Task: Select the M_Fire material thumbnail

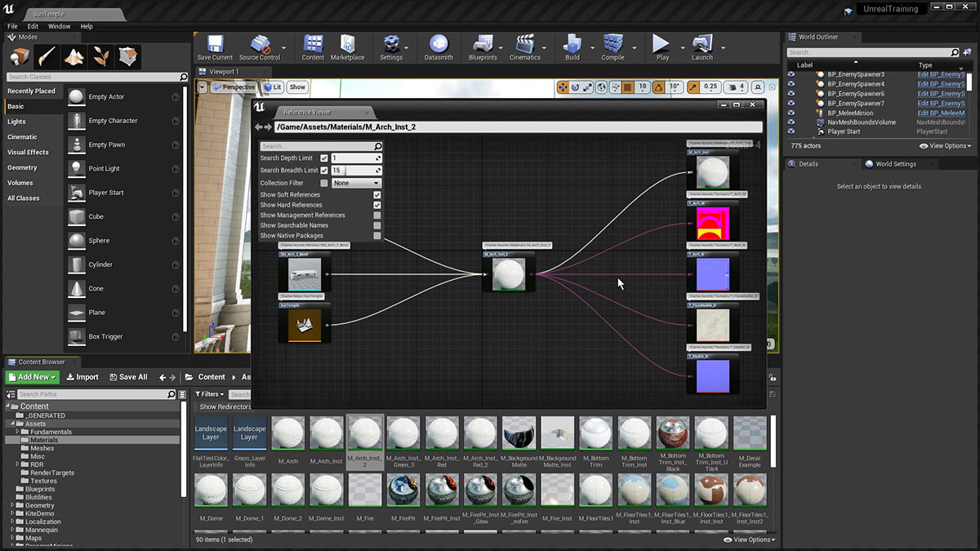Action: click(x=364, y=490)
